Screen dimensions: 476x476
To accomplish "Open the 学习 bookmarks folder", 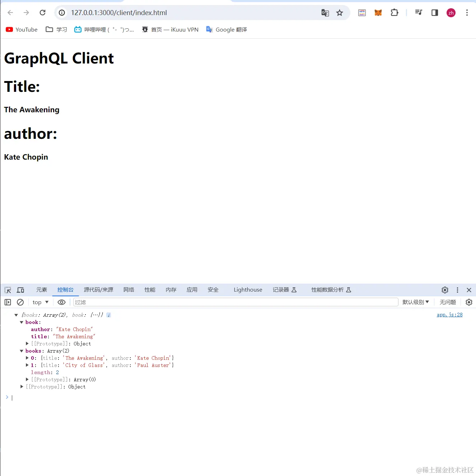I will coord(56,30).
